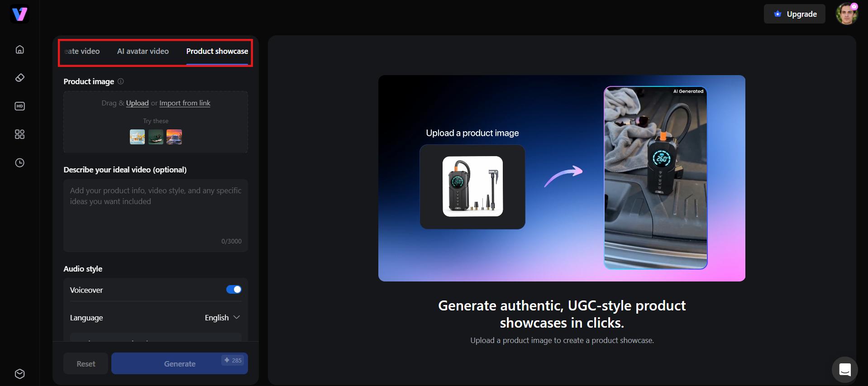Open the apps grid sidebar icon

pyautogui.click(x=19, y=134)
